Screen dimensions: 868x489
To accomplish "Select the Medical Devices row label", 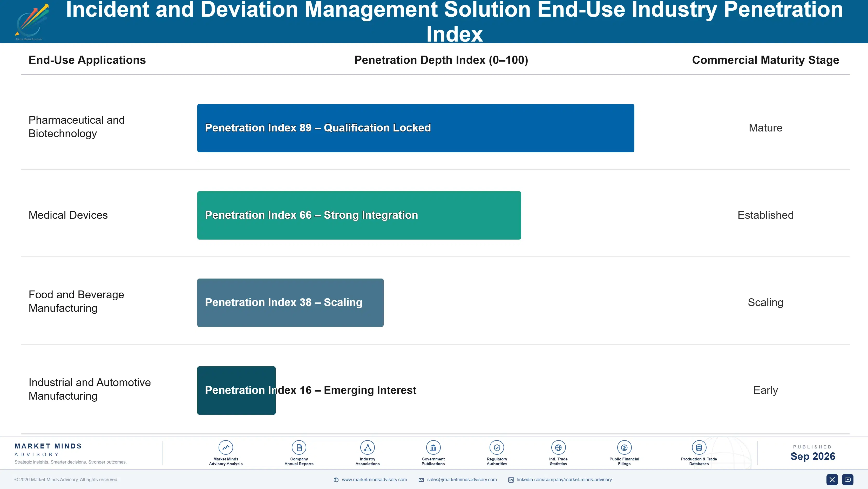I will click(68, 215).
